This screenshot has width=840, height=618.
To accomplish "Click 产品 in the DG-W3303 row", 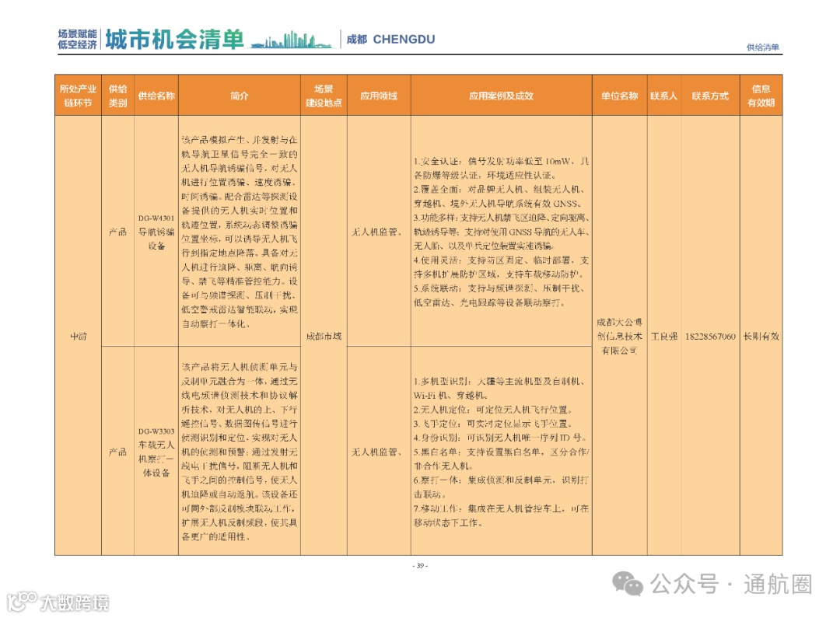I will pos(118,452).
